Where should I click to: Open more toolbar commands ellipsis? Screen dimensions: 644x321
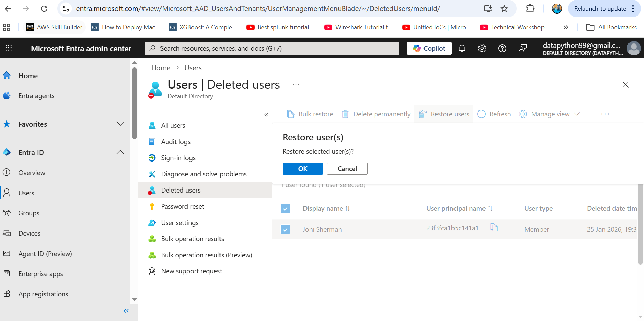click(605, 114)
